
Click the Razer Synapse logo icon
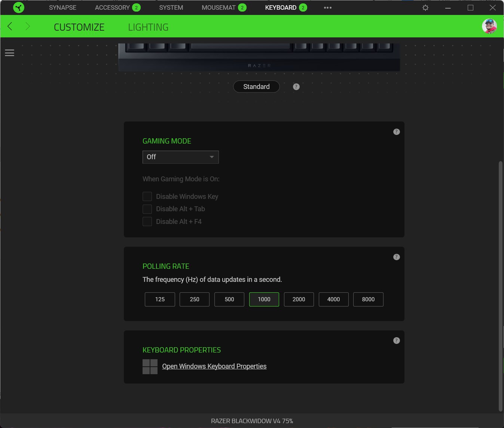click(x=18, y=7)
